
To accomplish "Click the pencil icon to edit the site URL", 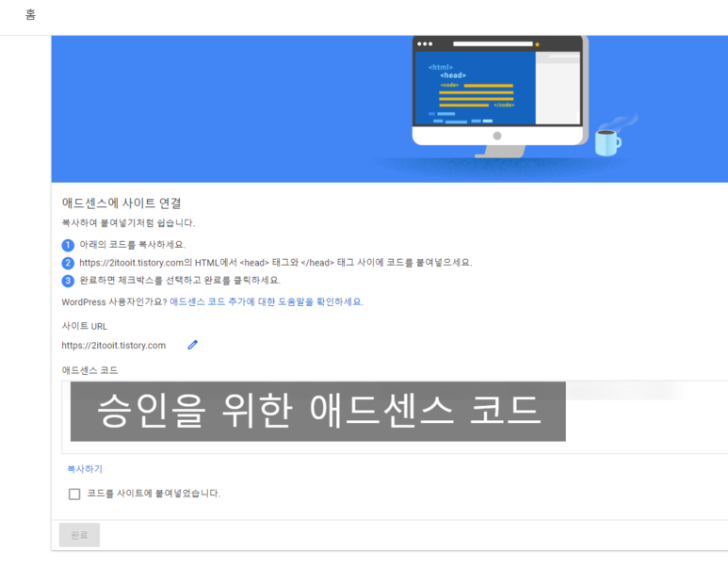I will coord(193,345).
